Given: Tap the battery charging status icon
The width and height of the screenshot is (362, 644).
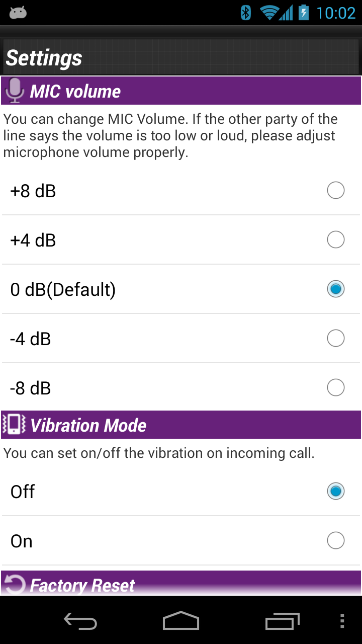Looking at the screenshot, I should 303,13.
